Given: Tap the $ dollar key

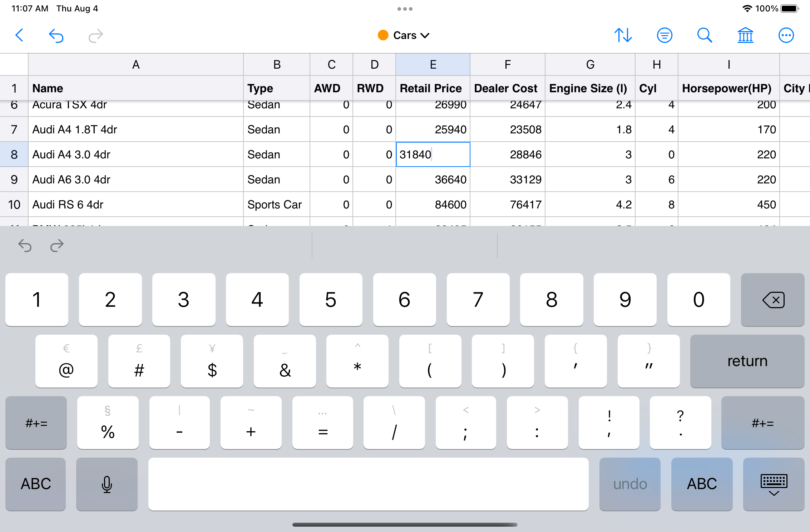Looking at the screenshot, I should click(212, 361).
